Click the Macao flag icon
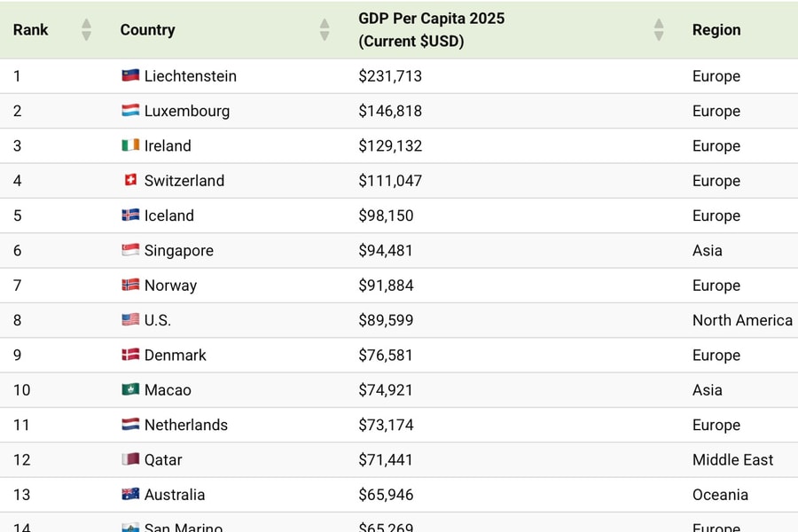The width and height of the screenshot is (798, 532). pyautogui.click(x=130, y=390)
